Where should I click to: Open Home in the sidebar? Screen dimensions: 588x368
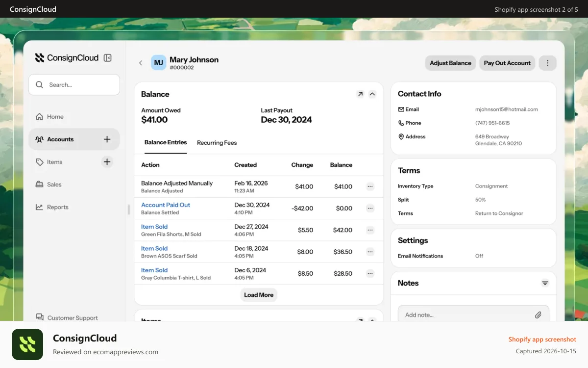(x=74, y=117)
